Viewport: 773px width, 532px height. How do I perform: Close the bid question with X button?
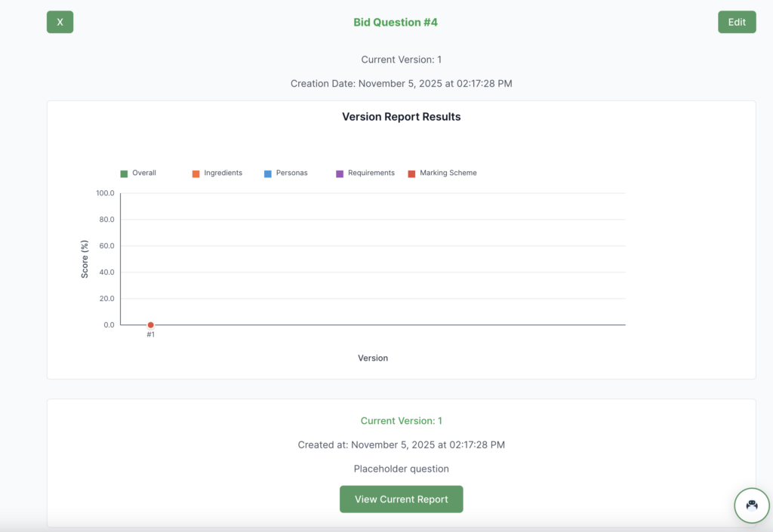pos(60,22)
